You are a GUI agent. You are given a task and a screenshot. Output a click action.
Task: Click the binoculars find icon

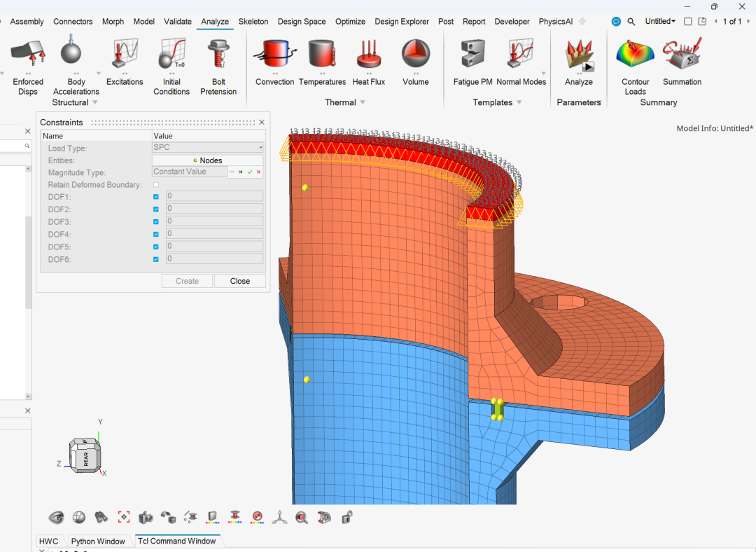coord(101,518)
